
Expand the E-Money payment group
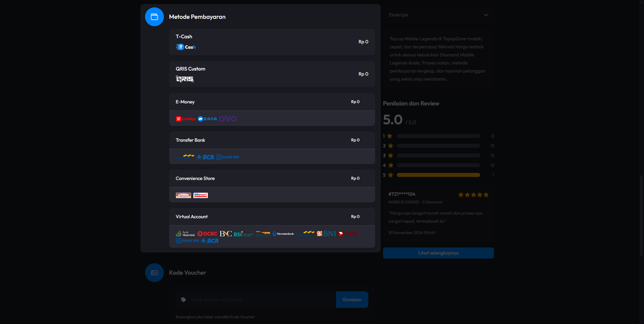pos(272,102)
